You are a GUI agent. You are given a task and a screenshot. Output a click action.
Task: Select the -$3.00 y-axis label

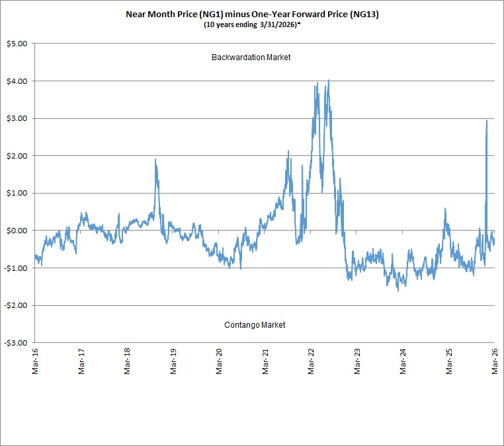[16, 343]
